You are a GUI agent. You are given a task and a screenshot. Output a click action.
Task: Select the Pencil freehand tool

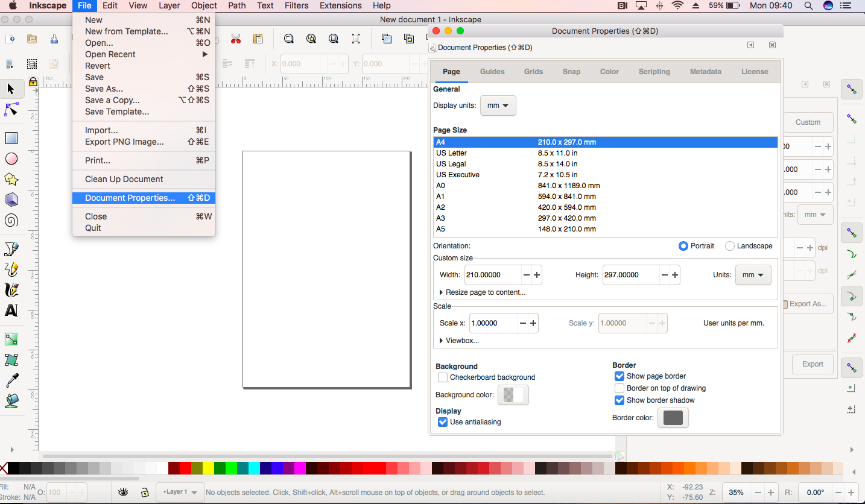[11, 269]
